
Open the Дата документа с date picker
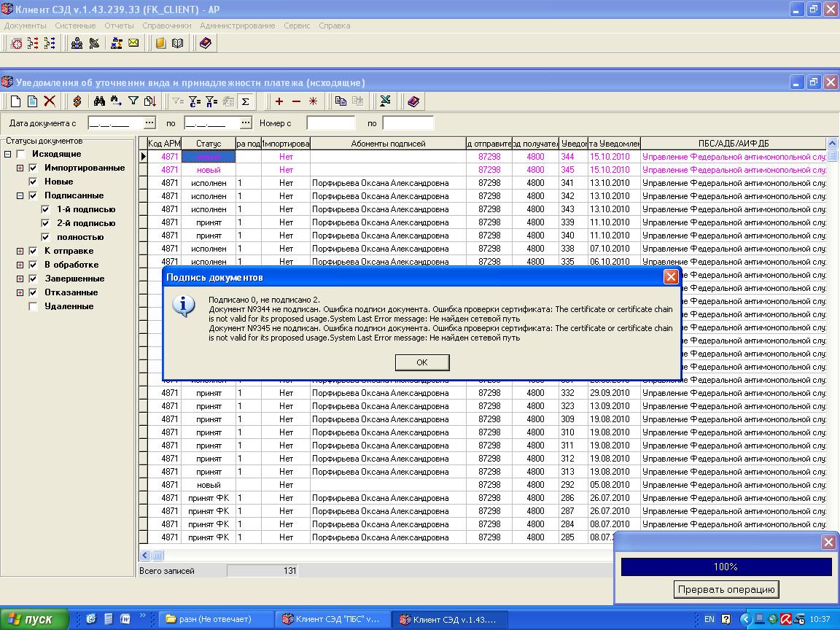pyautogui.click(x=149, y=122)
